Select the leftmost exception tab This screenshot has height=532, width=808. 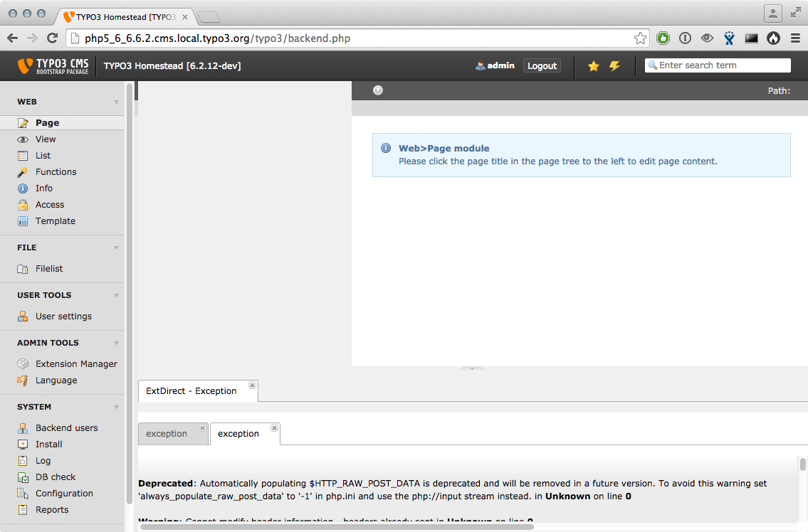pos(165,433)
